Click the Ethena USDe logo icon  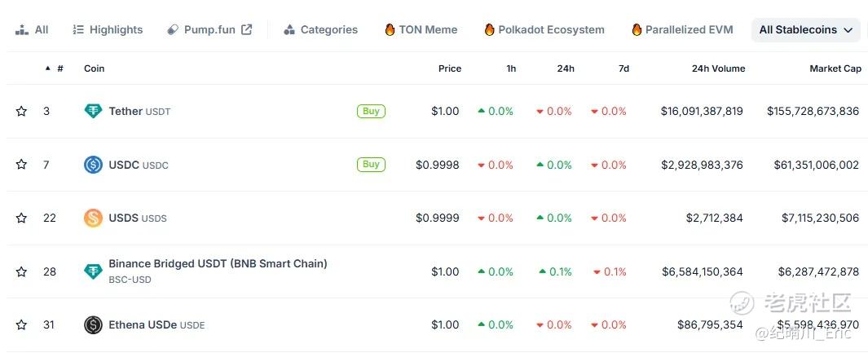click(x=94, y=324)
